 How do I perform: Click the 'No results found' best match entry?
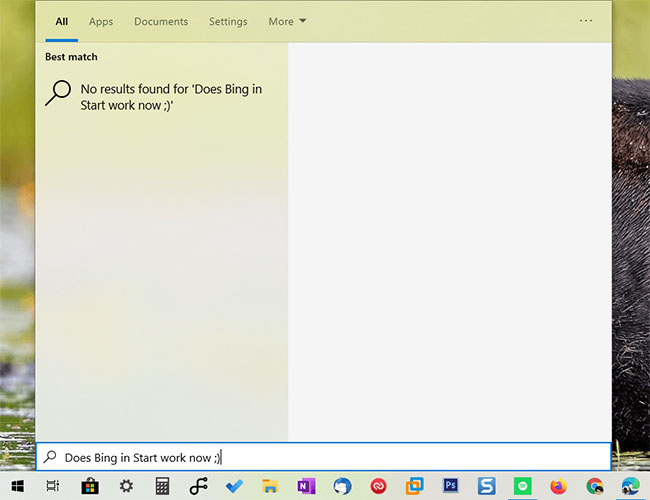click(x=162, y=97)
